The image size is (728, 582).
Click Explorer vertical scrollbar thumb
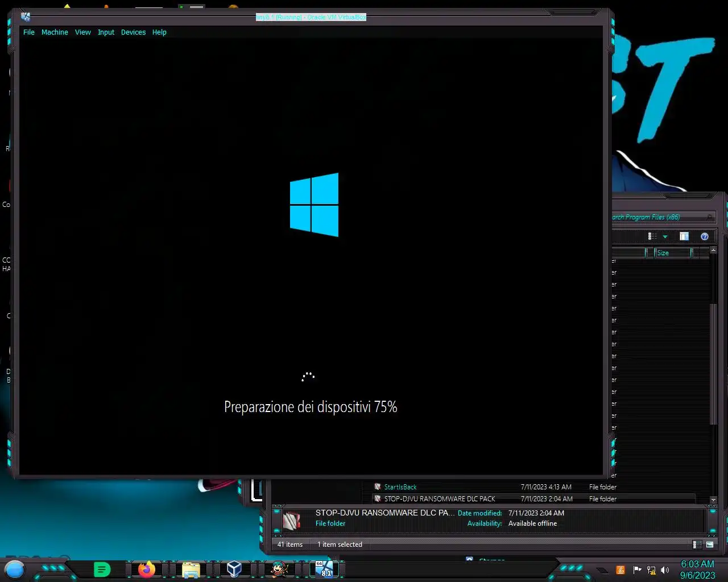coord(714,364)
